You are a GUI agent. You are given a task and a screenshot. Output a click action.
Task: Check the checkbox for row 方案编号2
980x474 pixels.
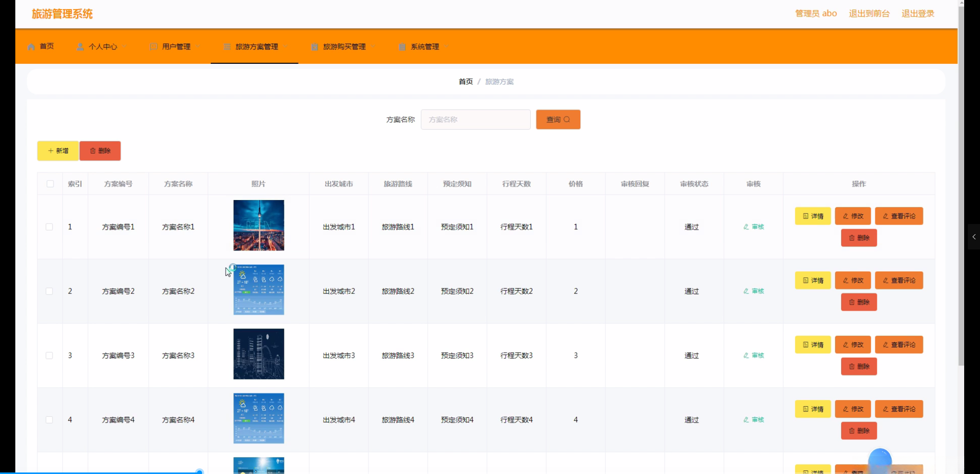click(x=49, y=291)
